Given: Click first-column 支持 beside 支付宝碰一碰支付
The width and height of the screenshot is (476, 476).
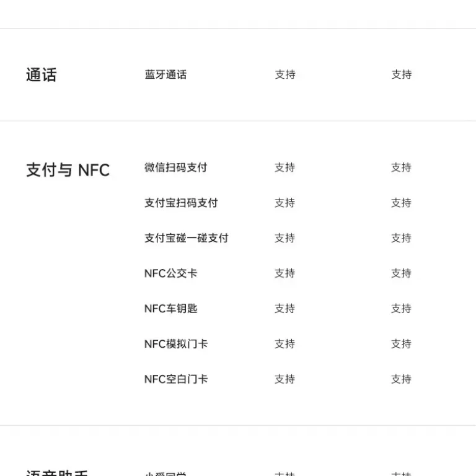Looking at the screenshot, I should pyautogui.click(x=284, y=238).
